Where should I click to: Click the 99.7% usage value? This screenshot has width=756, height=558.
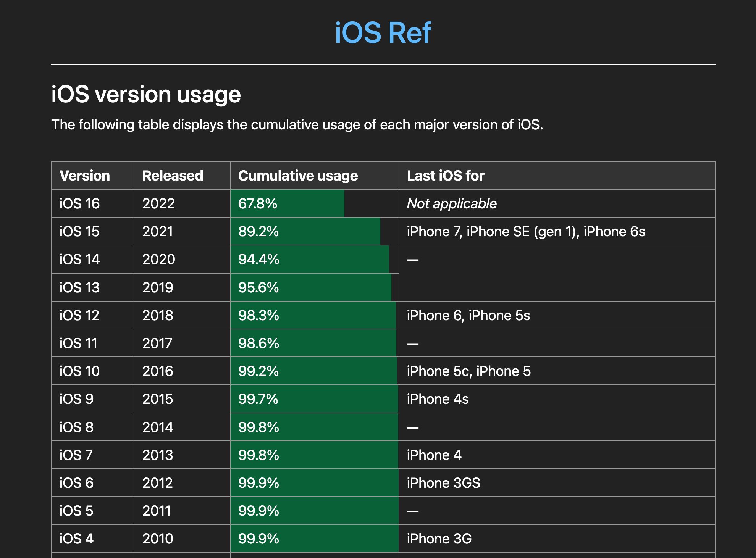point(258,399)
